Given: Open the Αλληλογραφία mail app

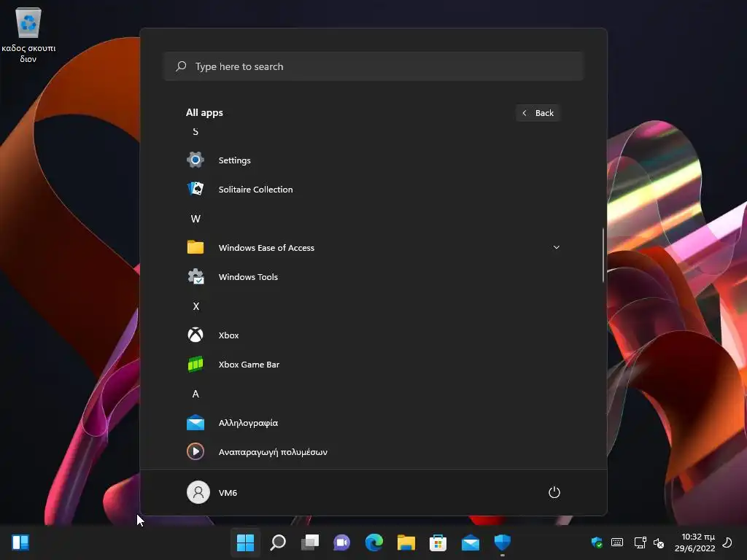Looking at the screenshot, I should 373,423.
